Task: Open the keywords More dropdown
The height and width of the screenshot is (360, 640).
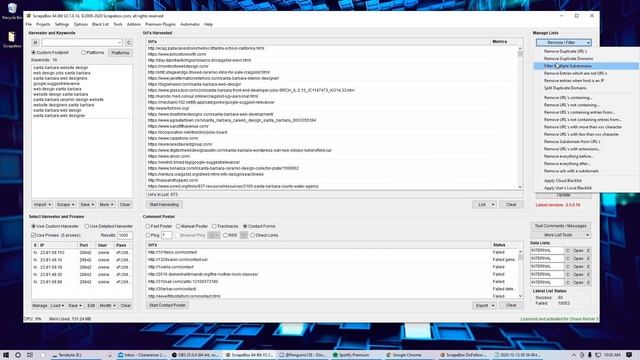Action: tap(107, 204)
